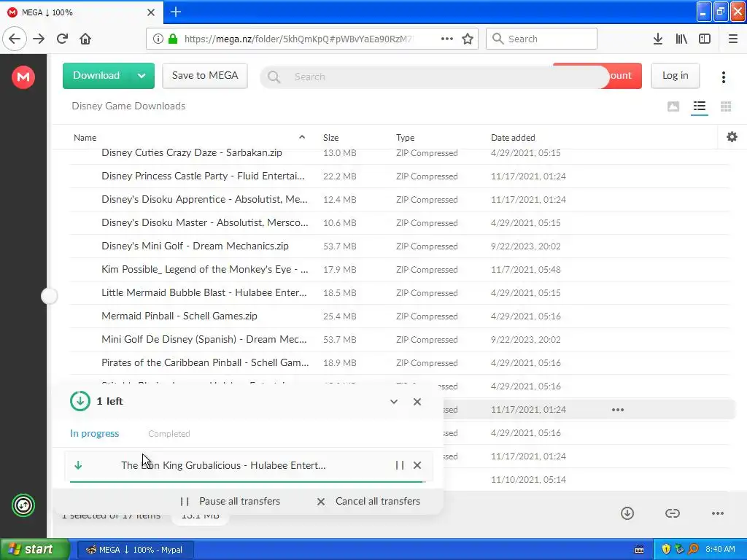Open page actions three-dot menu in URL bar
This screenshot has width=747, height=560.
447,39
